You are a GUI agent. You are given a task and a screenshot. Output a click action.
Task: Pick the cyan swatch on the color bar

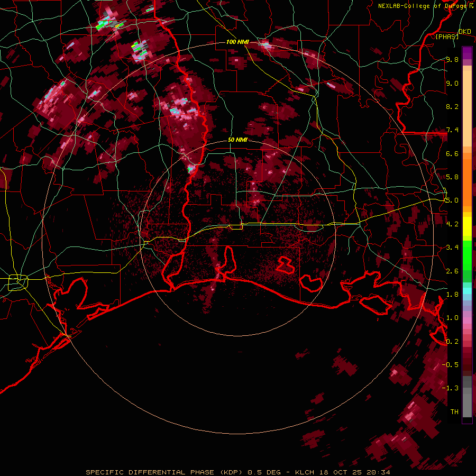467,291
